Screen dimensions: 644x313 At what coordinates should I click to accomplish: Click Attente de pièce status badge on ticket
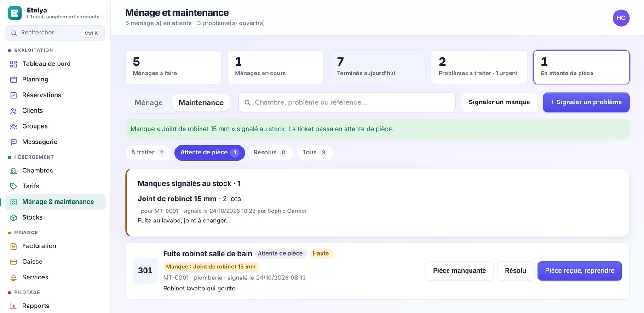[x=280, y=253]
